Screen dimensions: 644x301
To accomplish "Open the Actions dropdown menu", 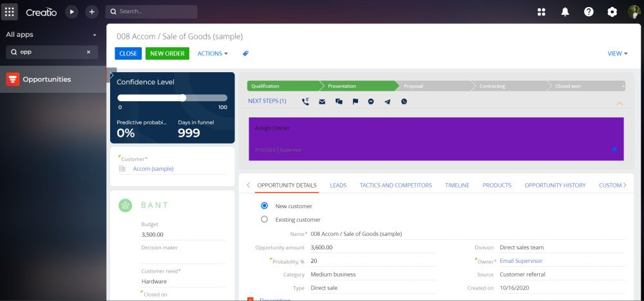I will click(x=213, y=53).
